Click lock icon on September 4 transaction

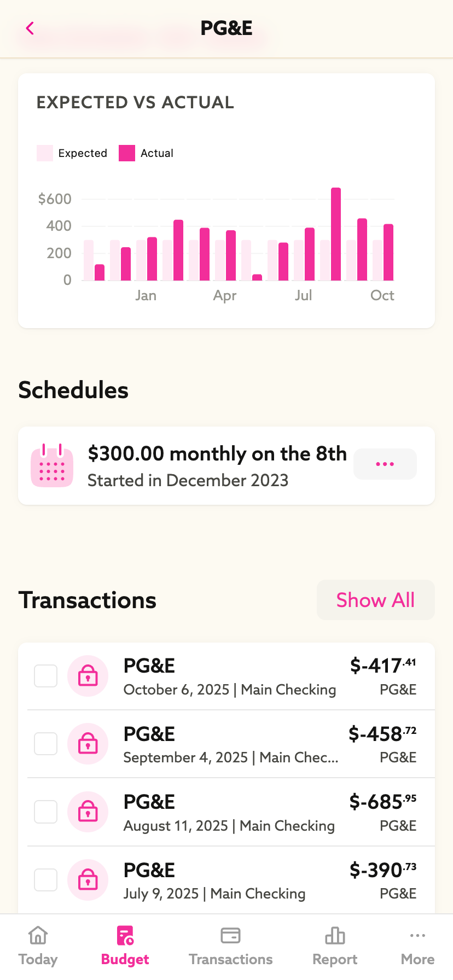click(x=88, y=744)
